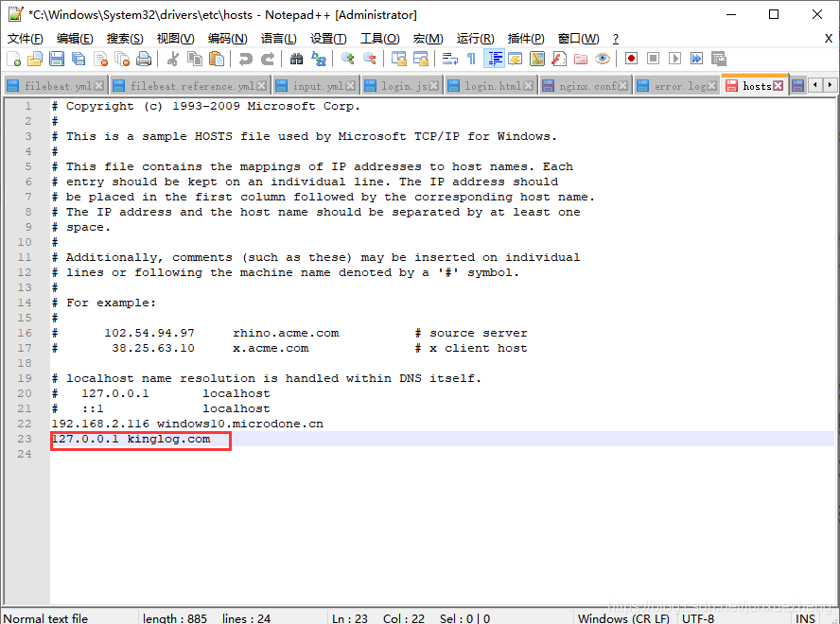Show the Document Map panel icon
Screen dimensions: 840x624
tap(537, 59)
